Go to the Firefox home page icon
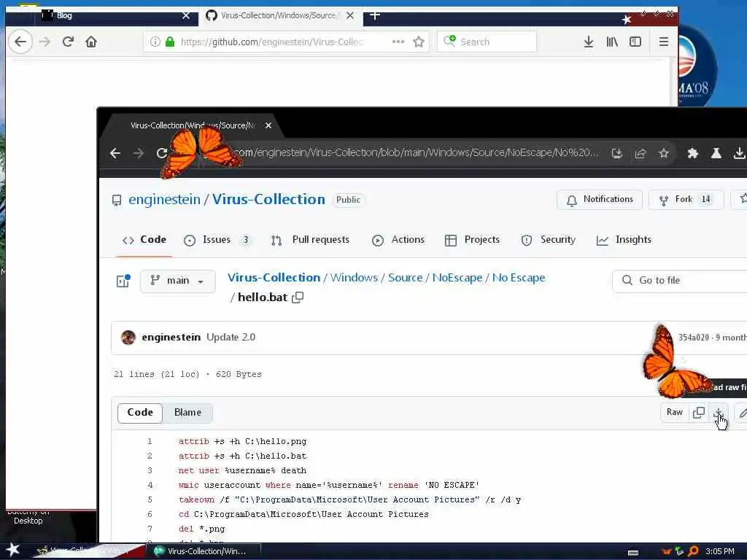The width and height of the screenshot is (747, 560). click(91, 42)
